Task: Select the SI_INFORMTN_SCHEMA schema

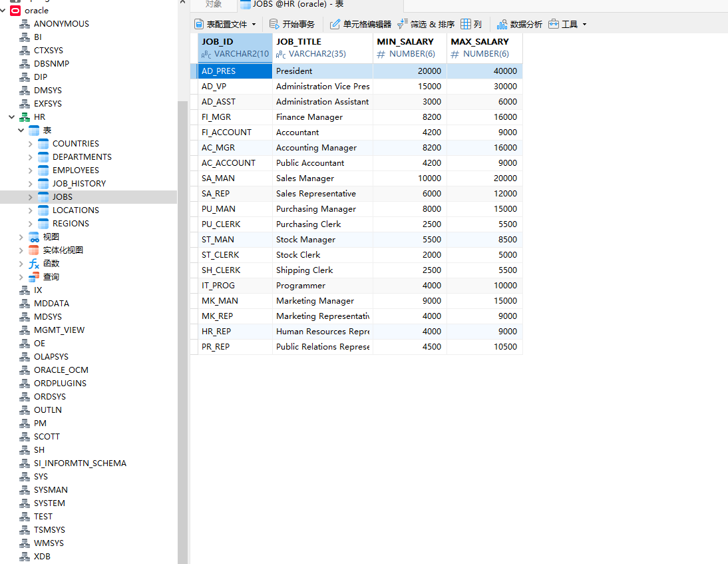Action: (x=80, y=463)
